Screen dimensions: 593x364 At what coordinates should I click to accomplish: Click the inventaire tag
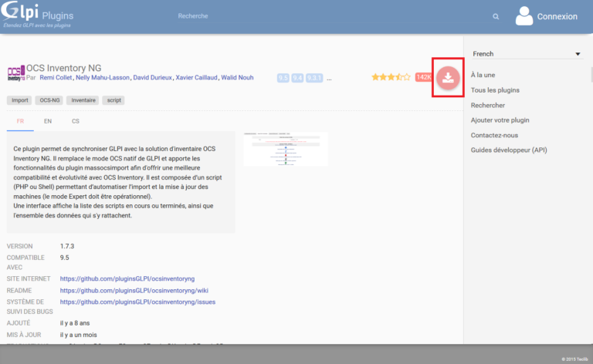tap(82, 100)
